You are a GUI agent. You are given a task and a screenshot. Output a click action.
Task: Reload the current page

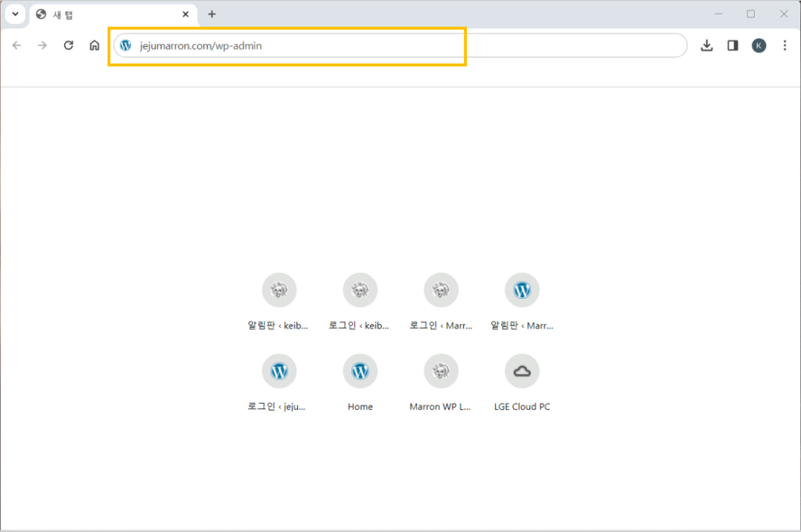pos(69,45)
